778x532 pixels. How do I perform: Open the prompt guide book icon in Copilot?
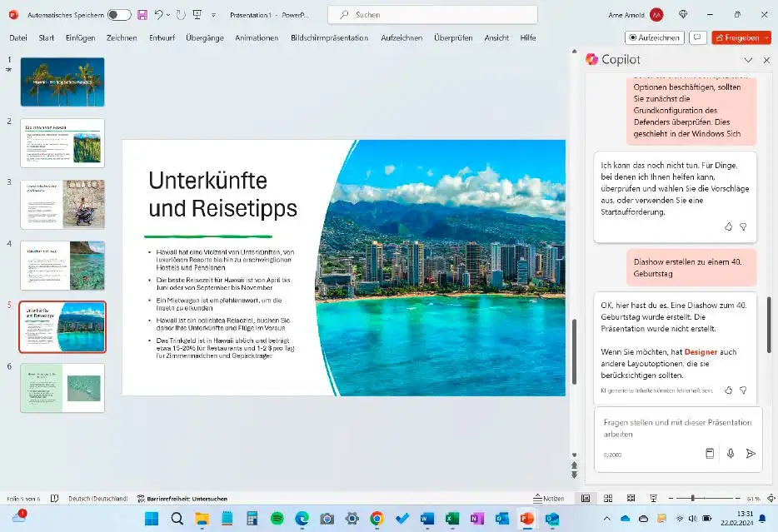pos(710,454)
